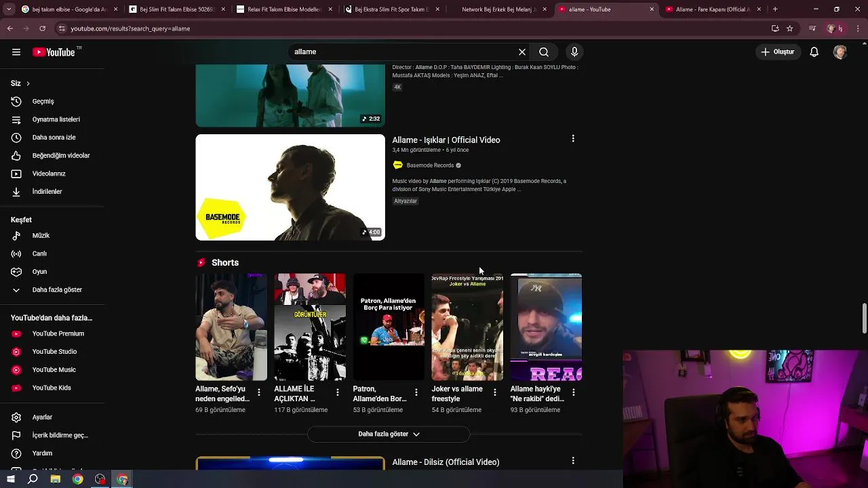Open the Windows Start menu

tap(10, 479)
